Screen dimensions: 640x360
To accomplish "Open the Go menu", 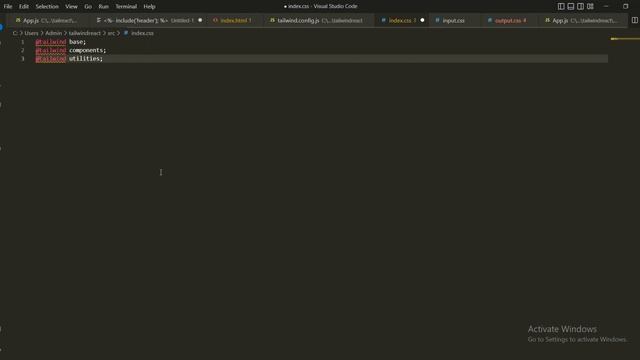I will [x=88, y=7].
